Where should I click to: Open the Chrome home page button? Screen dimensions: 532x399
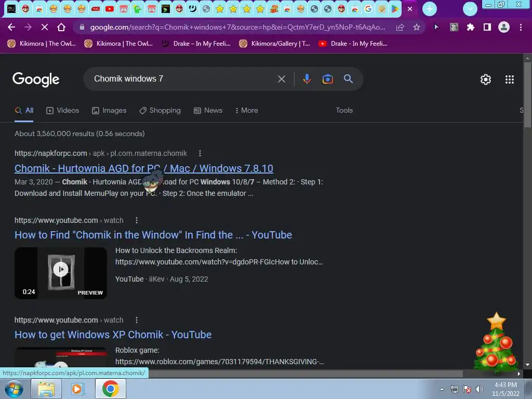[61, 27]
